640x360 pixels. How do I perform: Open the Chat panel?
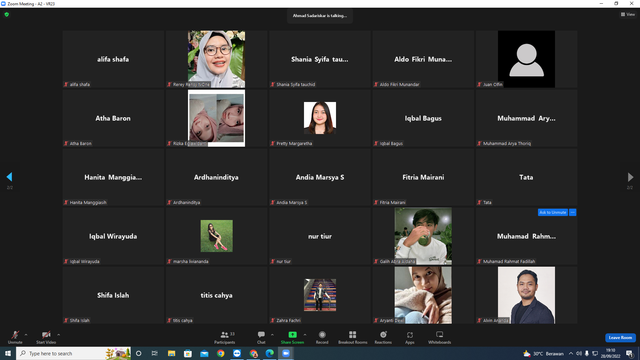click(x=261, y=337)
